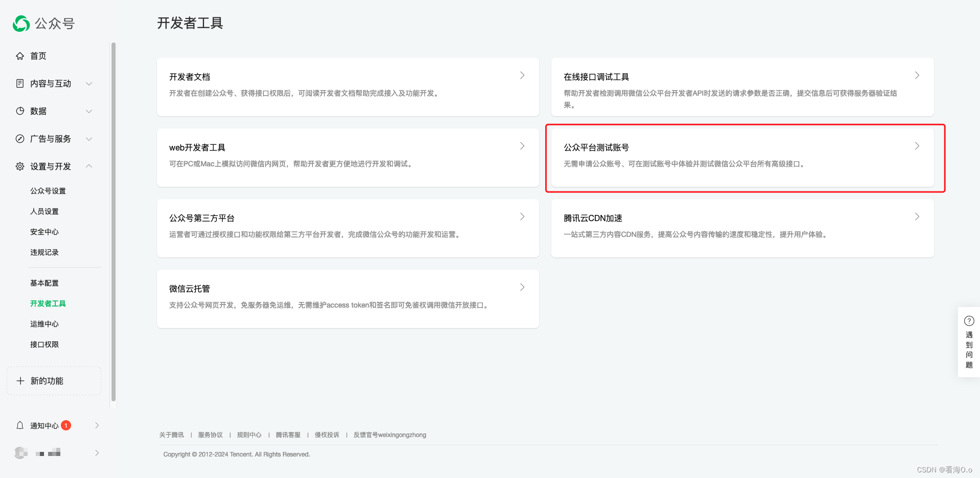980x478 pixels.
Task: Click the compass icon beside 广告与服务
Action: pyautogui.click(x=20, y=139)
